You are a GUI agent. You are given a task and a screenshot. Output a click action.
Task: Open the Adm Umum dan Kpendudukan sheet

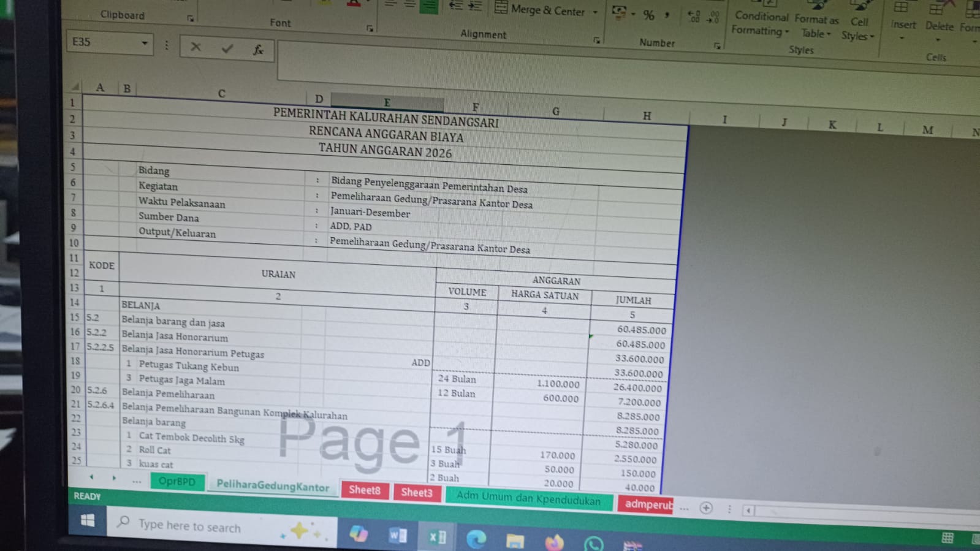(528, 497)
